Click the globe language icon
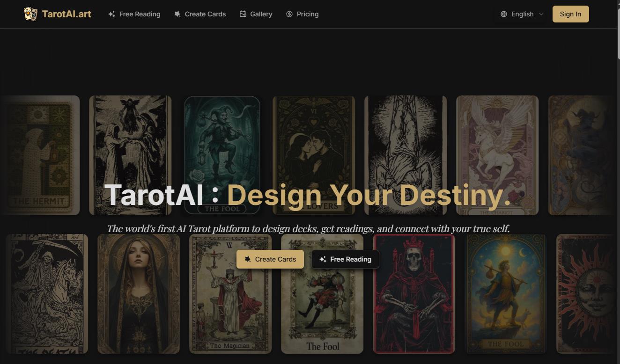This screenshot has height=364, width=620. point(504,14)
